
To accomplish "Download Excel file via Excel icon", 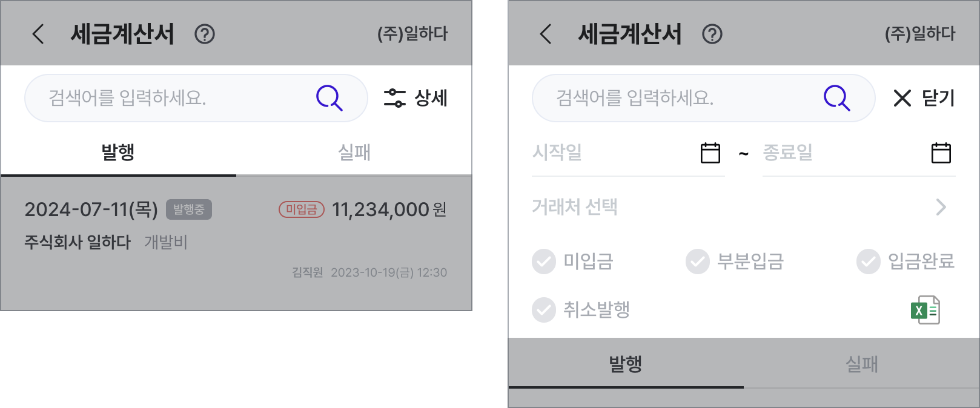I will (x=925, y=310).
